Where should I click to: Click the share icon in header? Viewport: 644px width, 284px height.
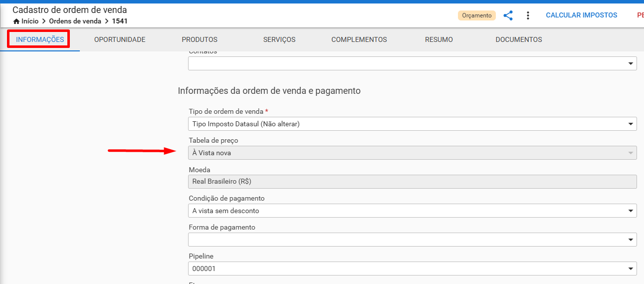508,15
